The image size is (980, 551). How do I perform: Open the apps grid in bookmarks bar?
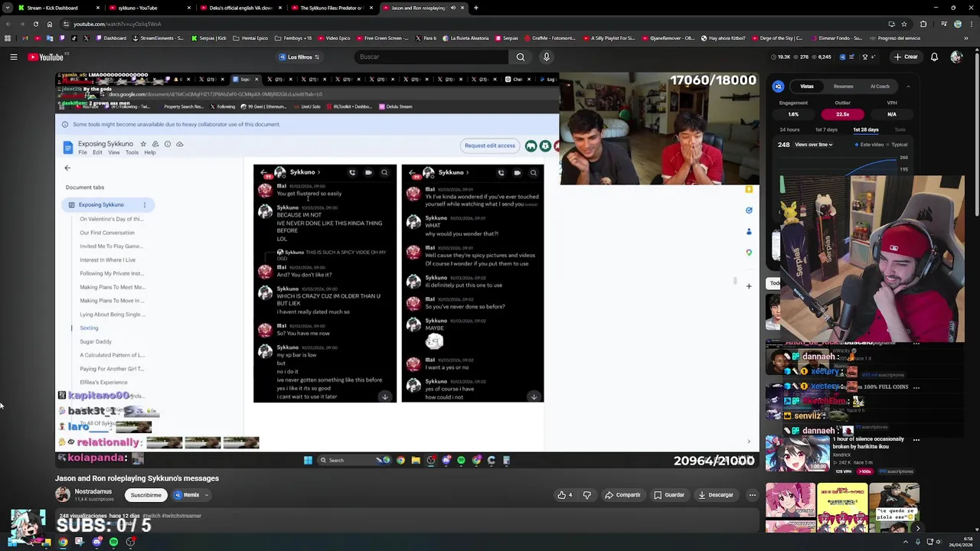[8, 38]
